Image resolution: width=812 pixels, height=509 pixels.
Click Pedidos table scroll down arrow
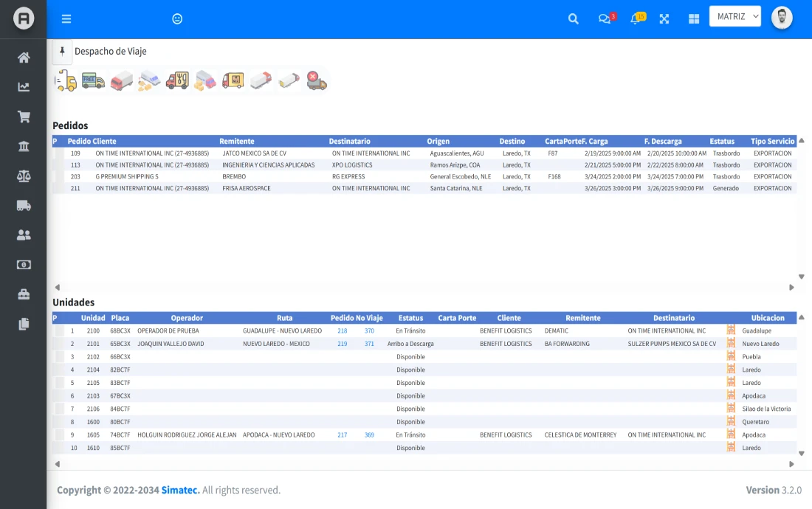click(801, 277)
